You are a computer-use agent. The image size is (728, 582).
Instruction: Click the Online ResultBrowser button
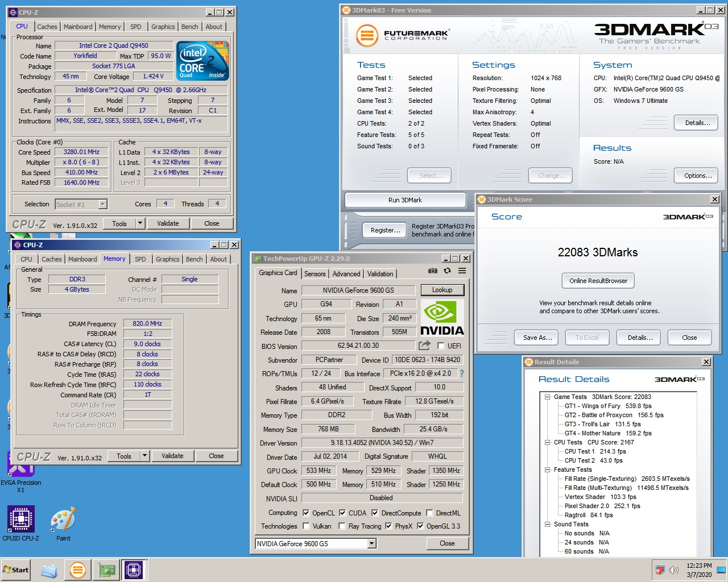pyautogui.click(x=598, y=281)
